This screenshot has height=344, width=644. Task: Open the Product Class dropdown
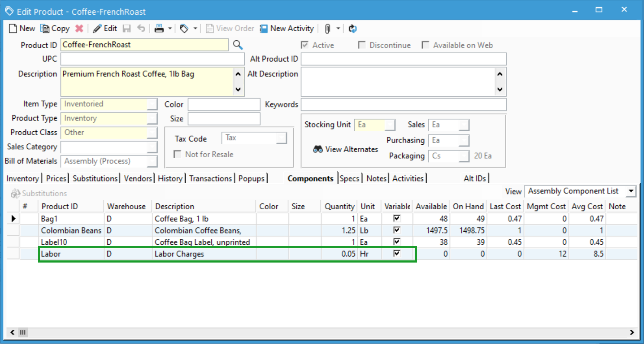pos(152,133)
